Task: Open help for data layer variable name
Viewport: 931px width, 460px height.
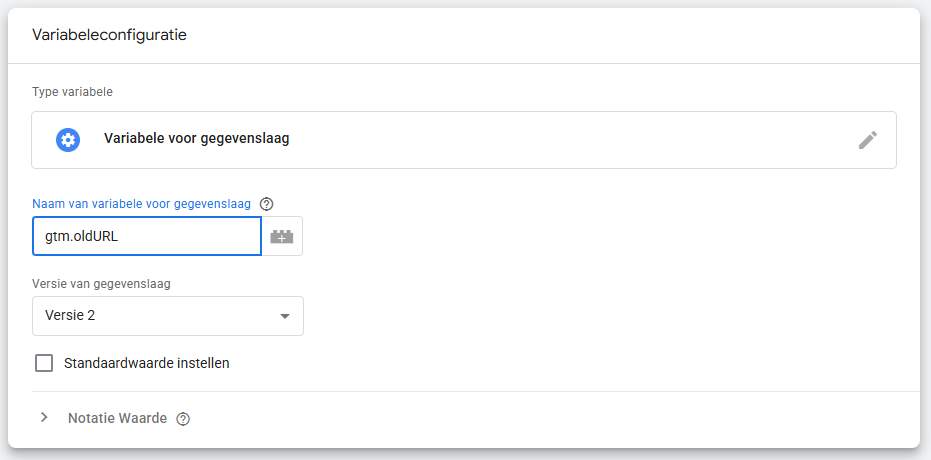Action: coord(266,204)
